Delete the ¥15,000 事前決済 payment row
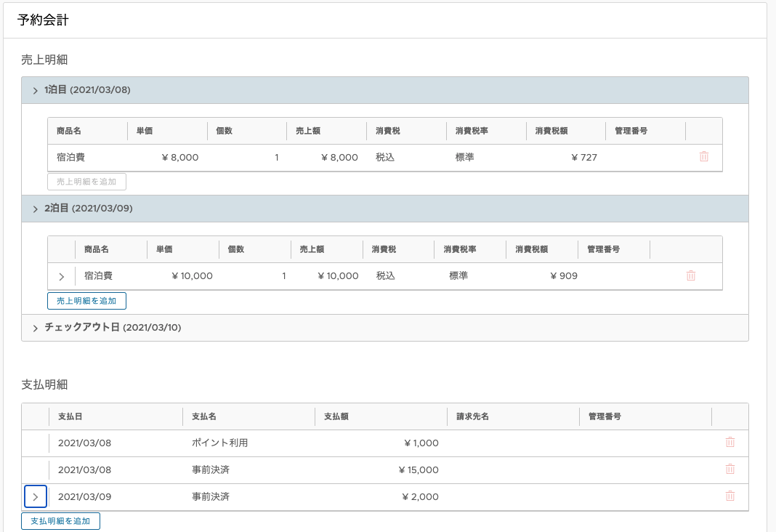Viewport: 776px width, 532px height. coord(730,469)
